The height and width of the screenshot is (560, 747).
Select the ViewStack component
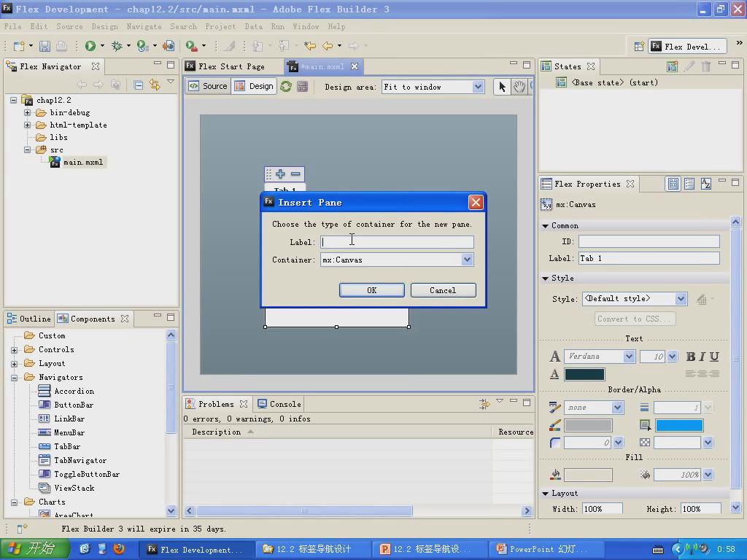66,488
